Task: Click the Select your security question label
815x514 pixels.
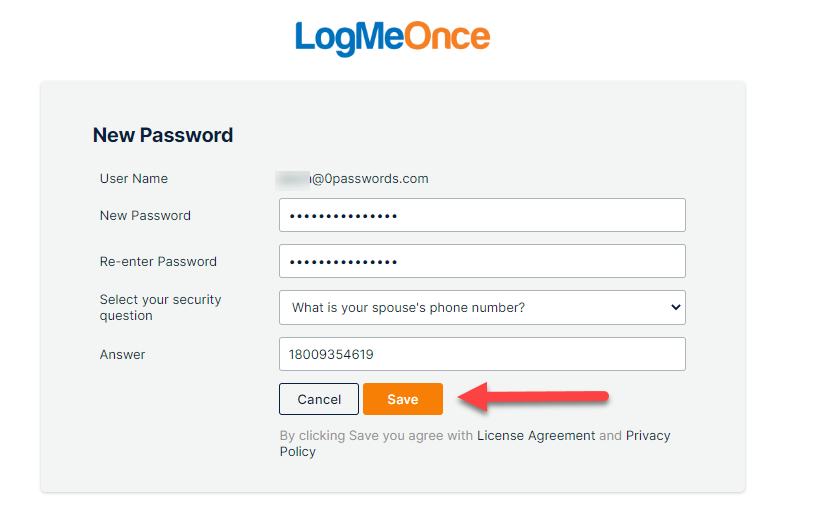Action: click(x=160, y=308)
